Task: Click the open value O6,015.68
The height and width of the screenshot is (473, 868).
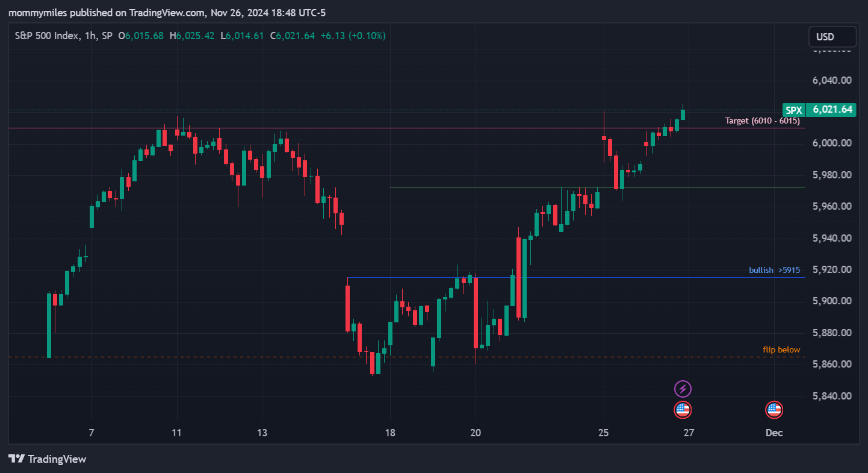Action: [141, 36]
